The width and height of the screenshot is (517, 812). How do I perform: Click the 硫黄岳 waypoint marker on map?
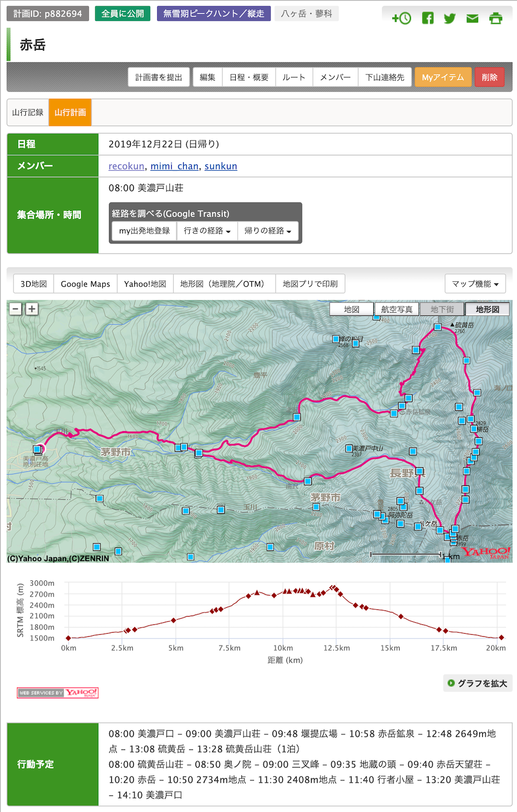pos(437,327)
